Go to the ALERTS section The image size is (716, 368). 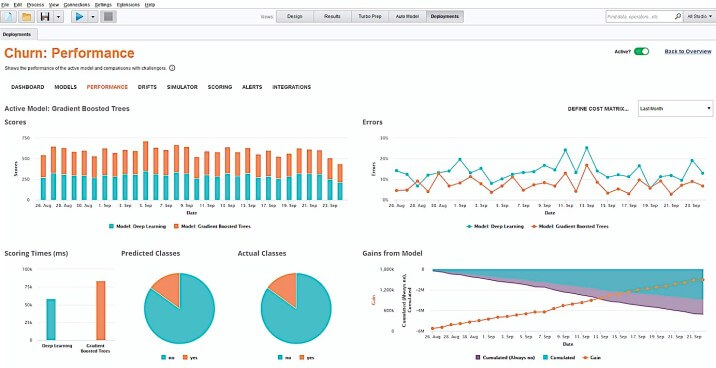click(252, 87)
